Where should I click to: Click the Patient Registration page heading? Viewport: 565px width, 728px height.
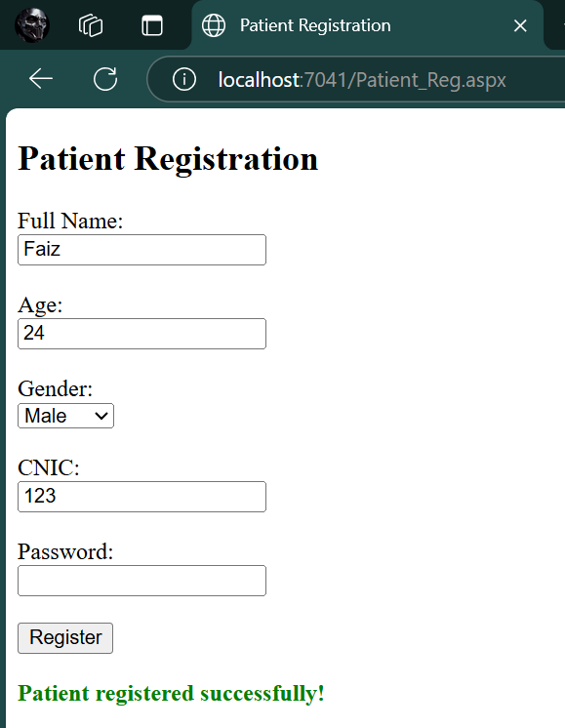(168, 160)
